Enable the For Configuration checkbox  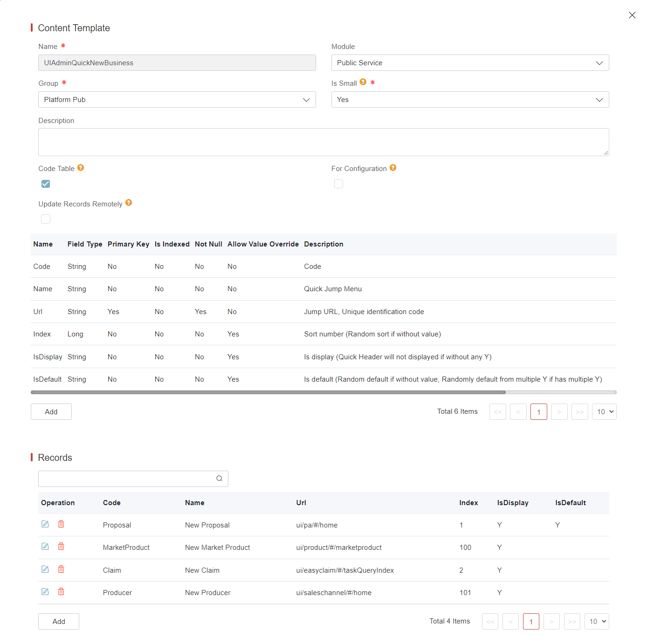pos(339,184)
